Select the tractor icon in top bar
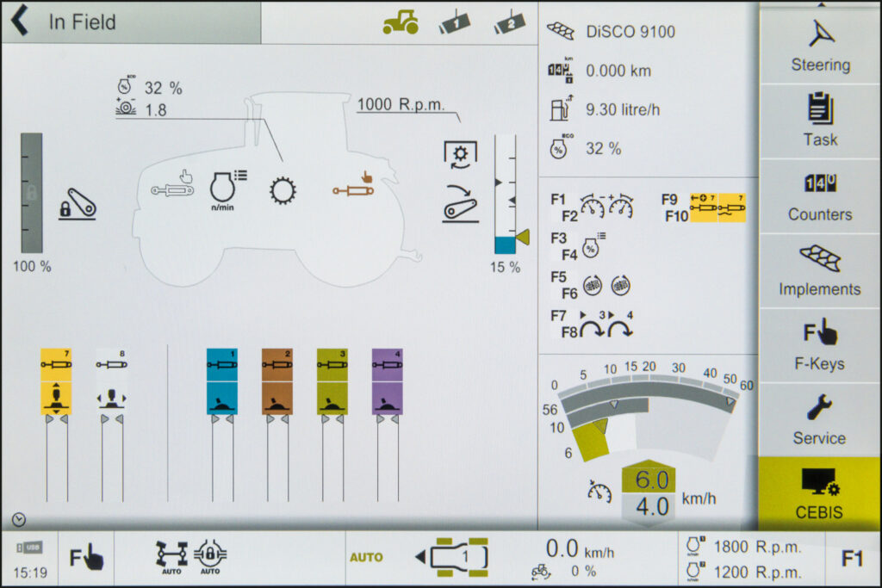The height and width of the screenshot is (588, 882). 401,23
